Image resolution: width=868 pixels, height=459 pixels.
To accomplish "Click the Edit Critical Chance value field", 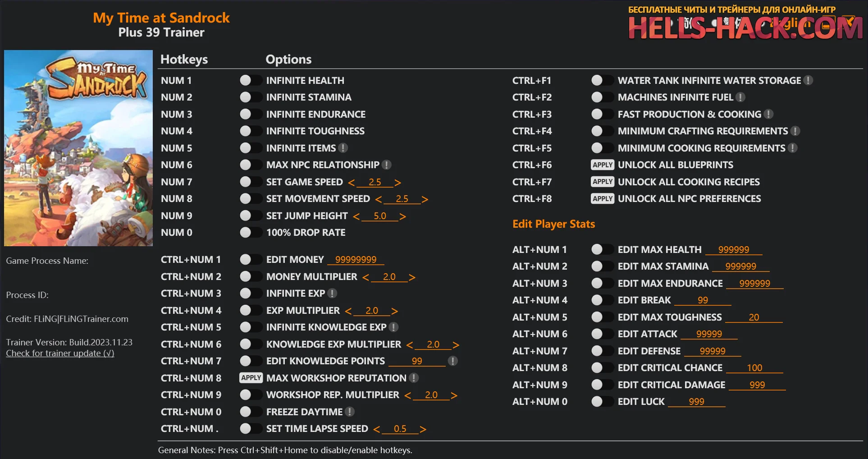I will pos(754,368).
